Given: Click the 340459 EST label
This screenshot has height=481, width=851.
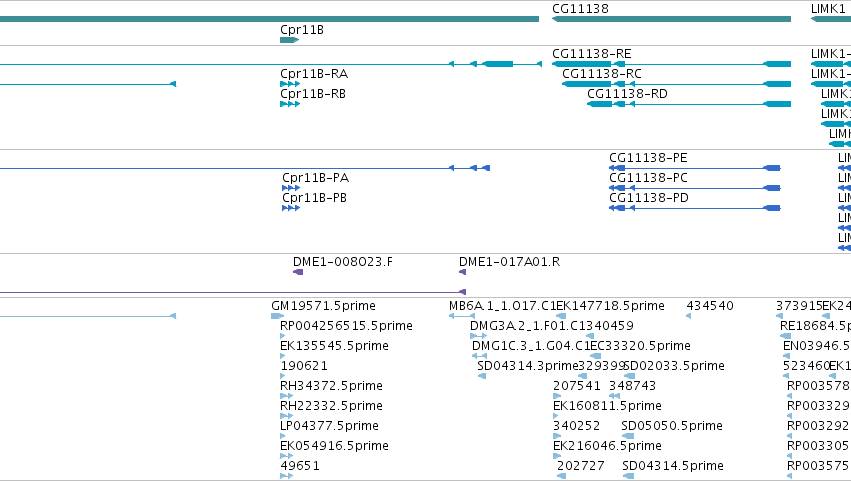Looking at the screenshot, I should point(609,326).
